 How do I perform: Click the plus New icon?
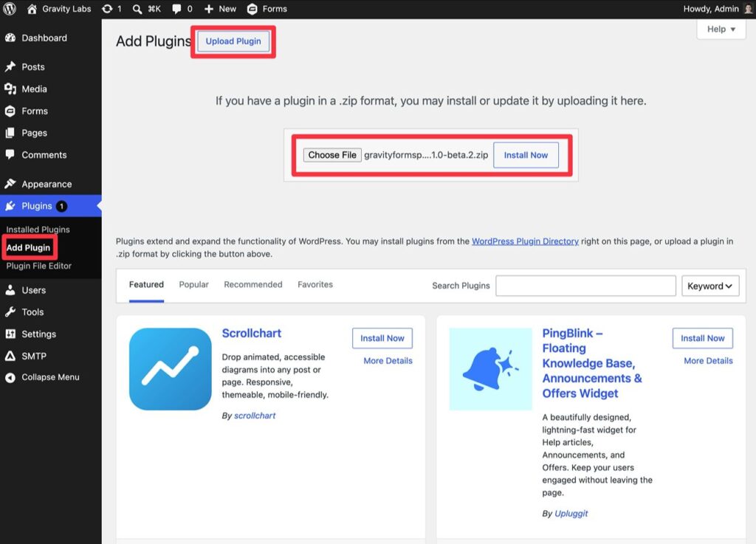[x=209, y=9]
